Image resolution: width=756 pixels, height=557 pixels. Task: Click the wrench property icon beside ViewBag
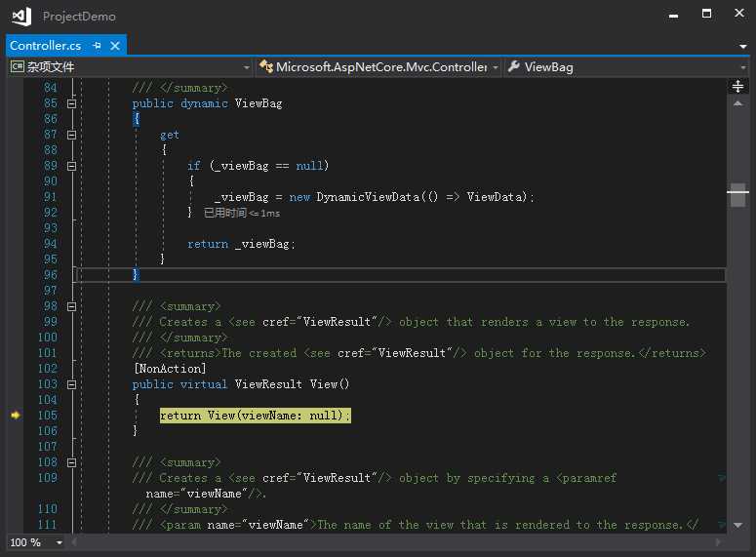coord(514,66)
